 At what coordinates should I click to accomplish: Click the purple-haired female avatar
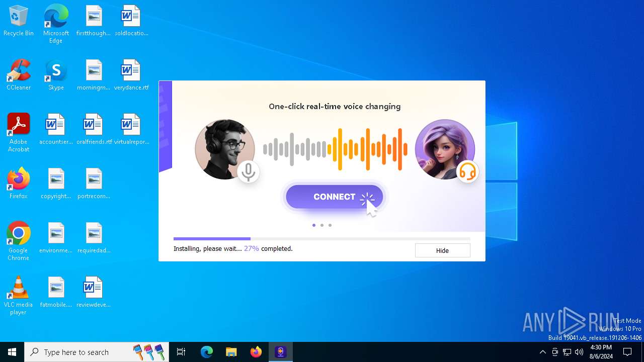tap(445, 149)
